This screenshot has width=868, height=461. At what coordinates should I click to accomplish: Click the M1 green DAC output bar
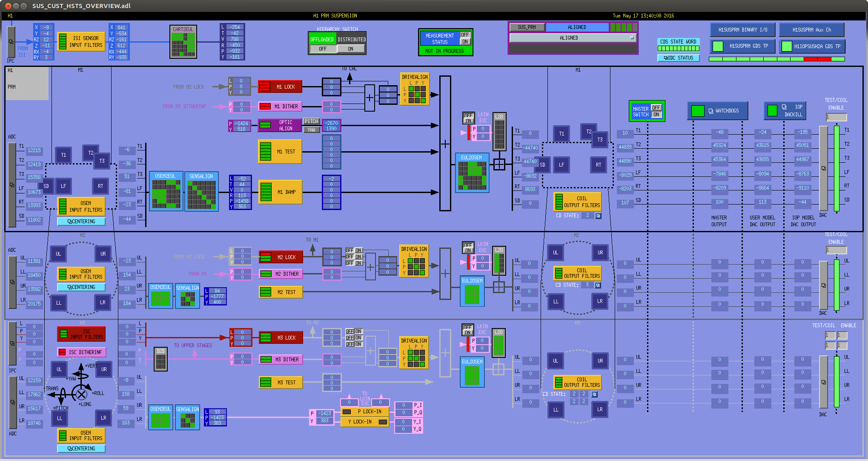836,168
